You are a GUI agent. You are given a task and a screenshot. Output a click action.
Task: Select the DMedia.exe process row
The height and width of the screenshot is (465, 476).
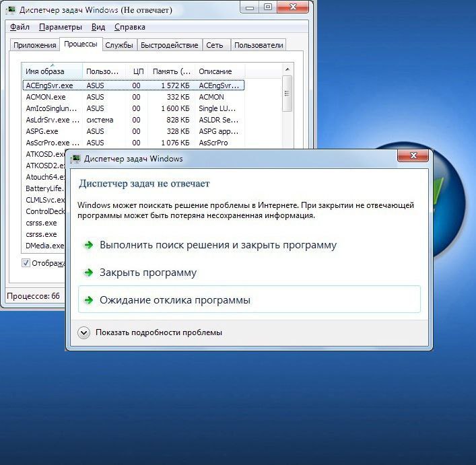click(x=44, y=246)
